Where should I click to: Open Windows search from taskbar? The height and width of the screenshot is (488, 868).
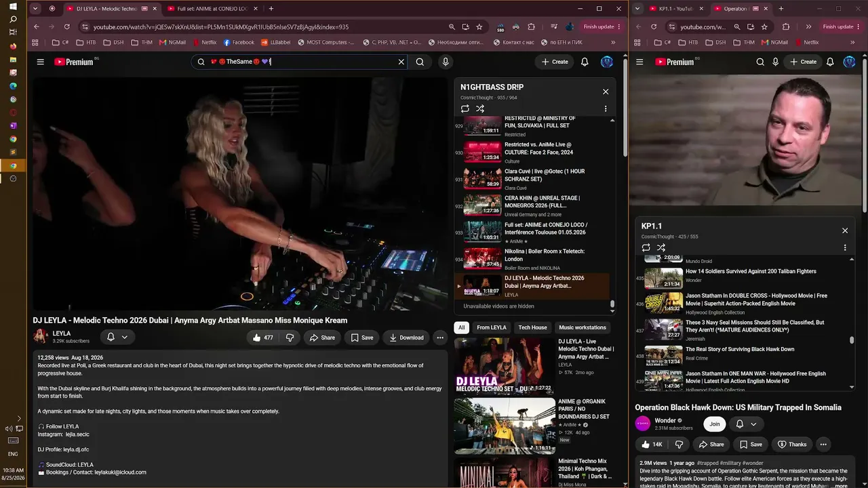click(x=13, y=20)
